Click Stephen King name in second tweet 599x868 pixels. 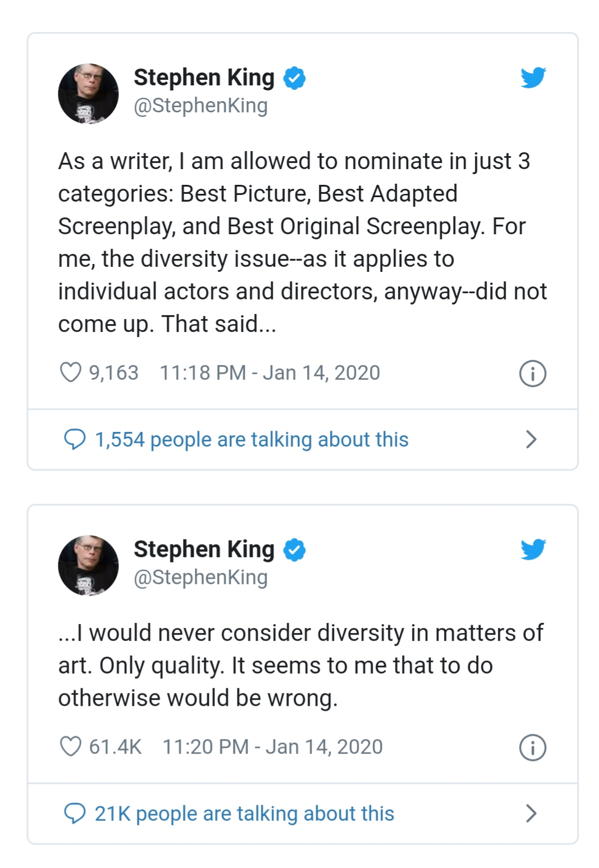pyautogui.click(x=204, y=549)
